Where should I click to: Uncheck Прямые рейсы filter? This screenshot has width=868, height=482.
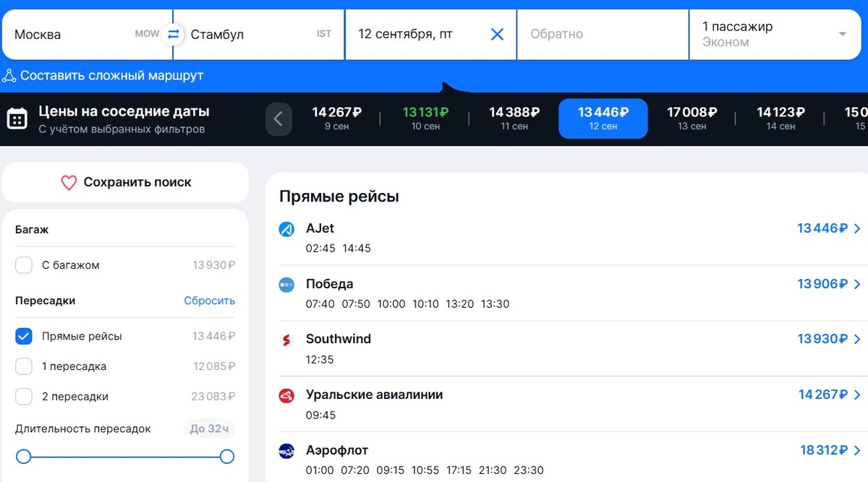coord(24,336)
